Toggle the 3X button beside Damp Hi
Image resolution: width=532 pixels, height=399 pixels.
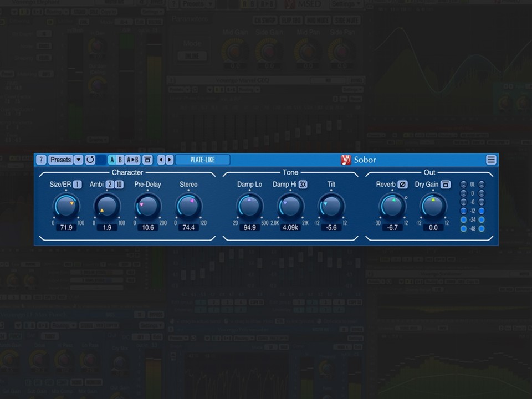(x=303, y=185)
